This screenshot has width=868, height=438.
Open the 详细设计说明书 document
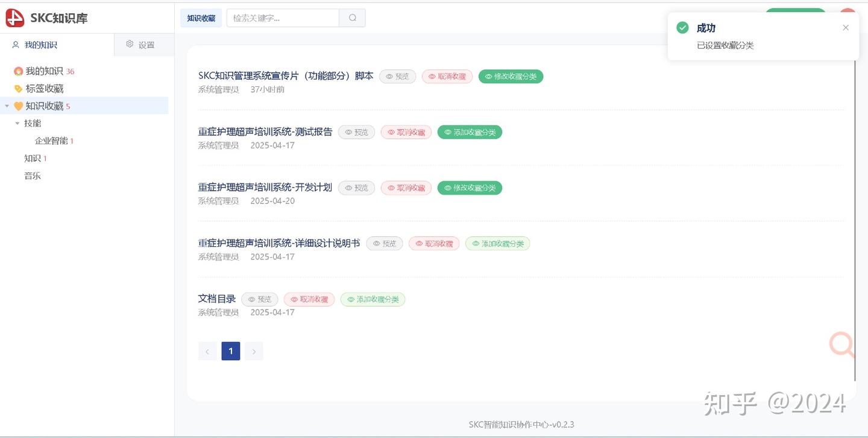click(x=279, y=243)
